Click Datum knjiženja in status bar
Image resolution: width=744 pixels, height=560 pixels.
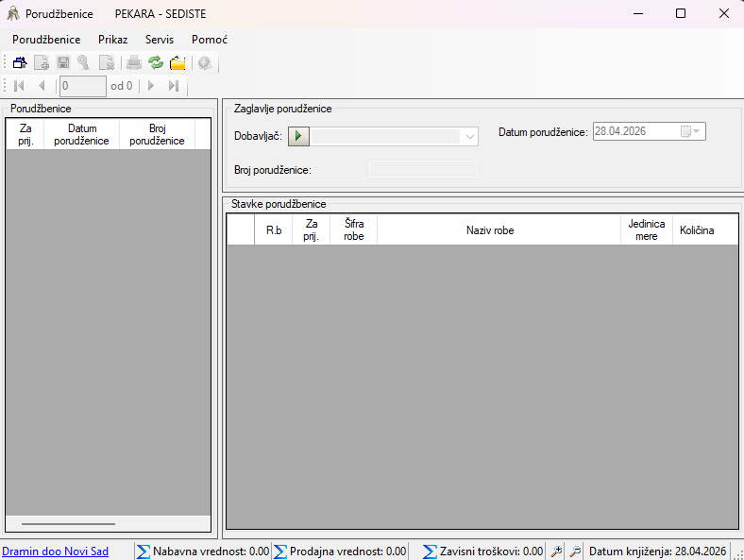coord(658,552)
